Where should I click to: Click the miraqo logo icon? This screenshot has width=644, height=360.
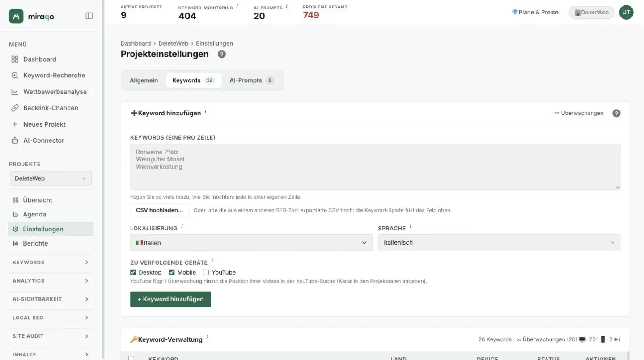(x=16, y=16)
